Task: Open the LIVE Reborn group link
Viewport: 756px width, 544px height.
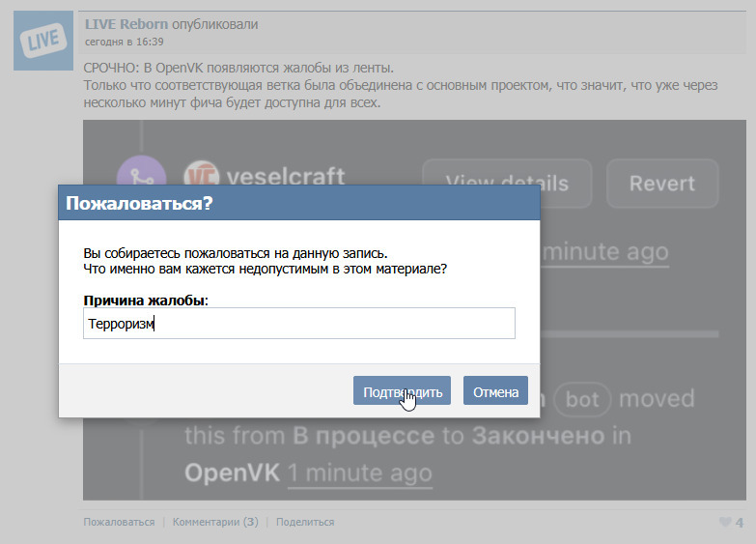Action: point(126,24)
